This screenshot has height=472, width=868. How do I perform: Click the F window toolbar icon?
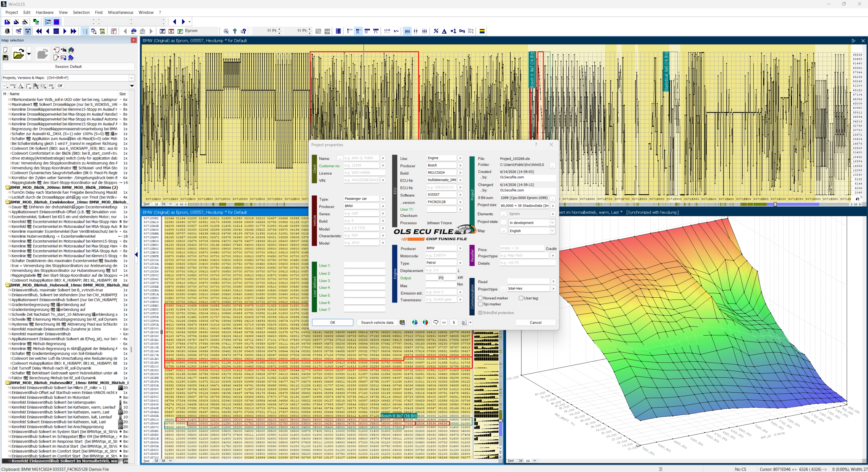tap(163, 31)
